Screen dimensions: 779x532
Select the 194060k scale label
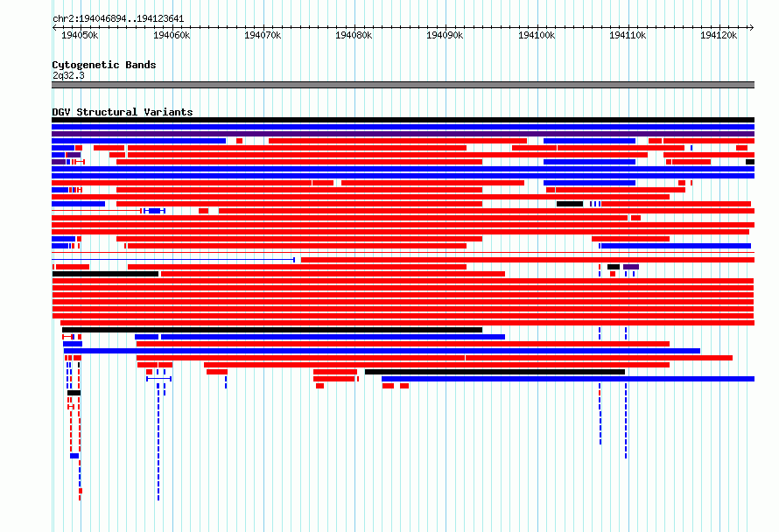tap(172, 35)
